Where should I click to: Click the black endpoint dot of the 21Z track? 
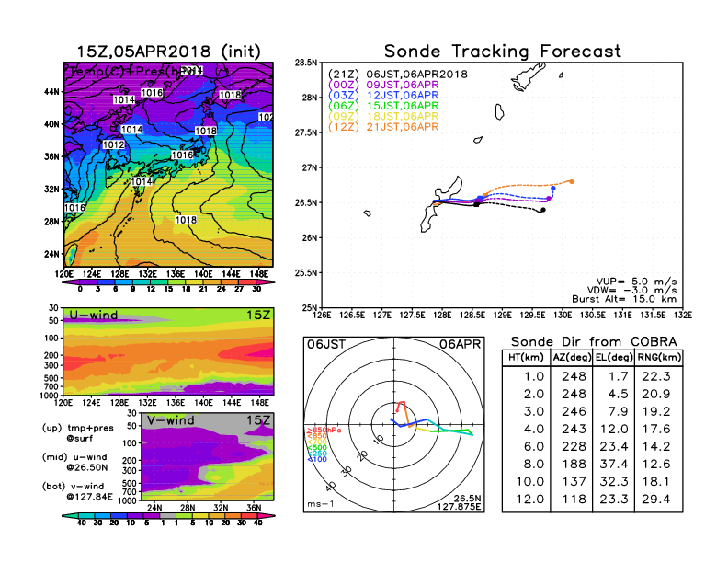tap(542, 210)
